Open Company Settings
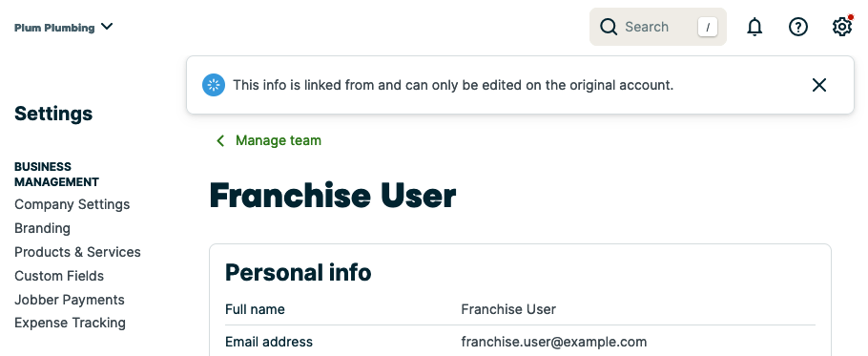868x356 pixels. click(x=72, y=204)
